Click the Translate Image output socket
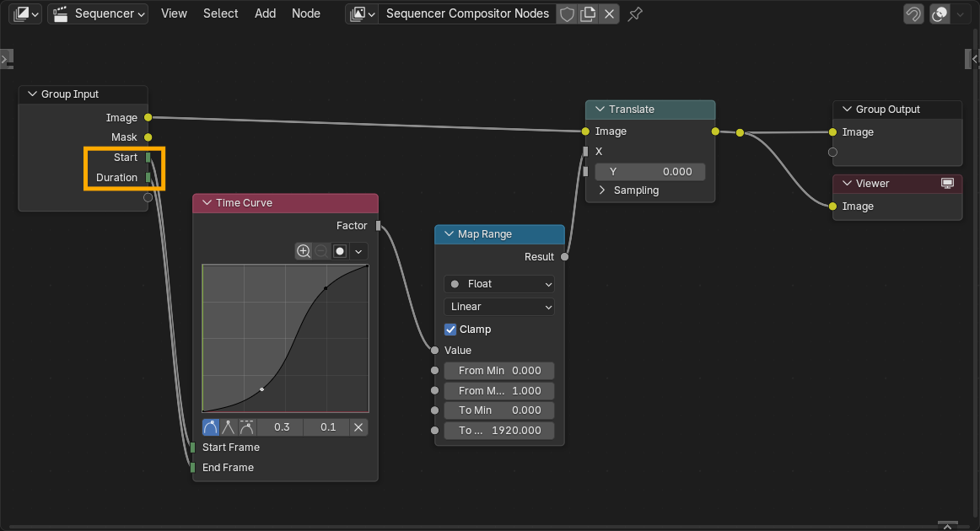Screen dimensions: 980x531 716,131
